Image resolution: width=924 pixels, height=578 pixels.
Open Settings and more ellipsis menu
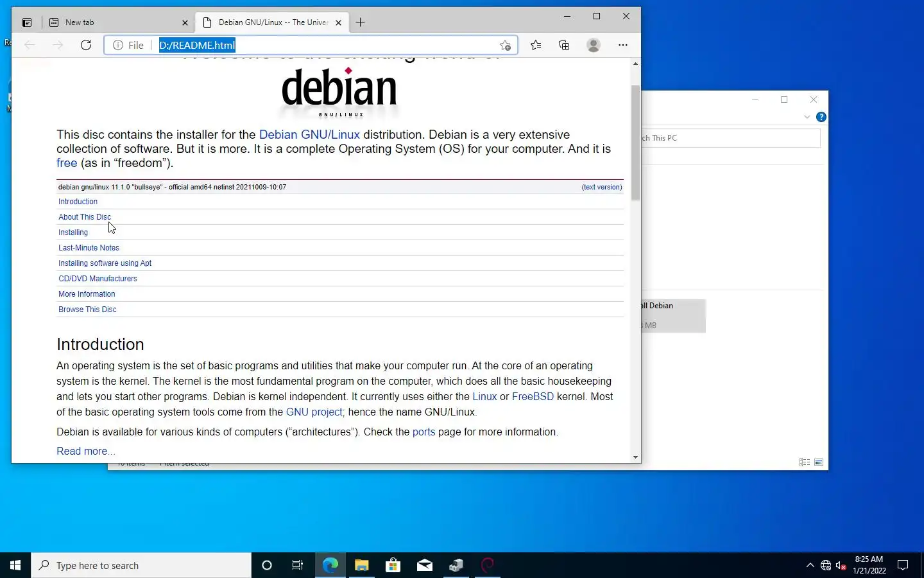[x=623, y=45]
